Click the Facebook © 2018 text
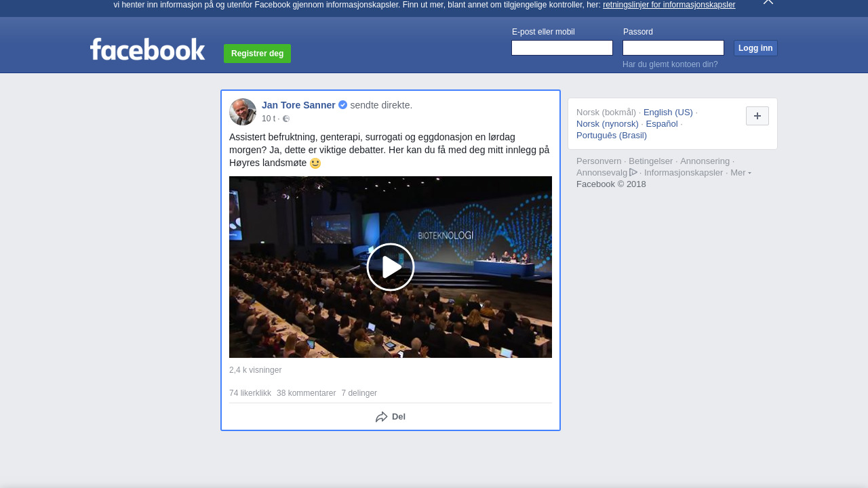Screen dimensions: 868x488 point(611,184)
